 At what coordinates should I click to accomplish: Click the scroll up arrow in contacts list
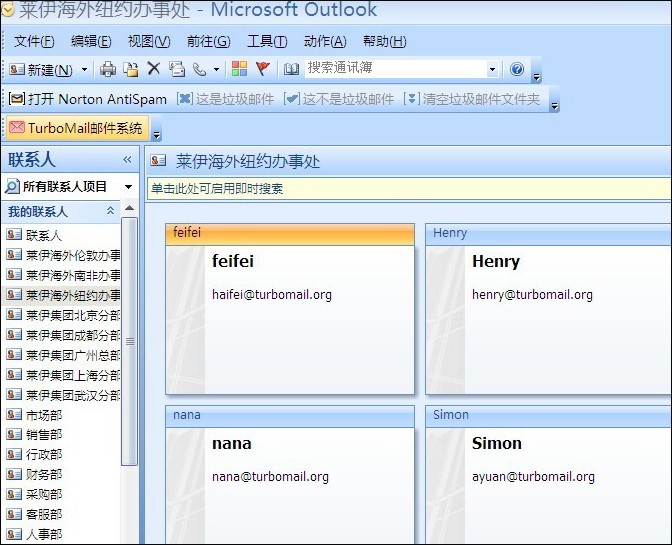(129, 208)
